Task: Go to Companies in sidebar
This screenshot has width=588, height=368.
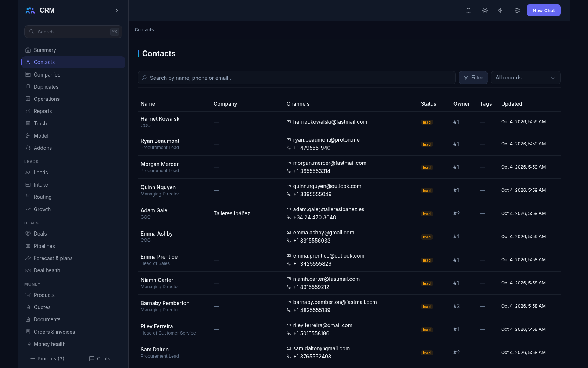Action: [73, 75]
